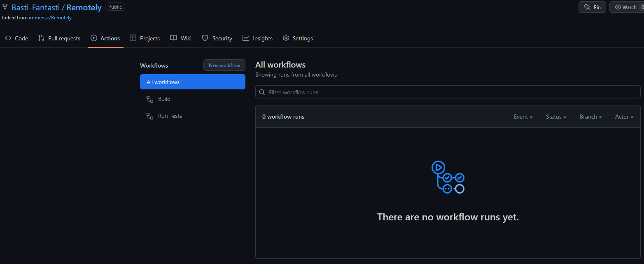Select the Actions tab

coord(105,38)
